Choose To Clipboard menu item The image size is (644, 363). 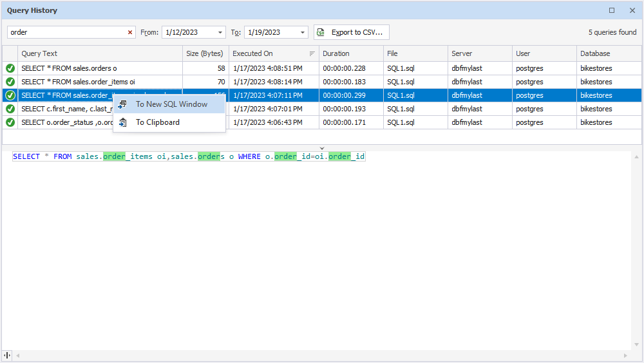pyautogui.click(x=157, y=122)
